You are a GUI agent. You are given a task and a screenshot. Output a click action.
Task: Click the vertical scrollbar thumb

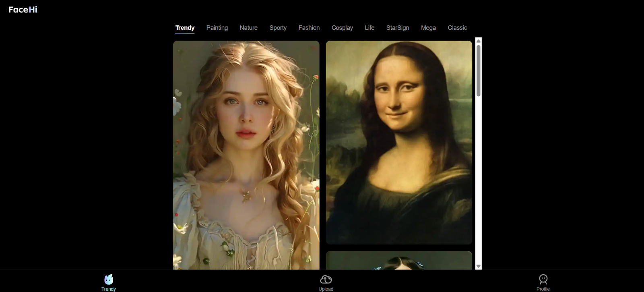(478, 70)
